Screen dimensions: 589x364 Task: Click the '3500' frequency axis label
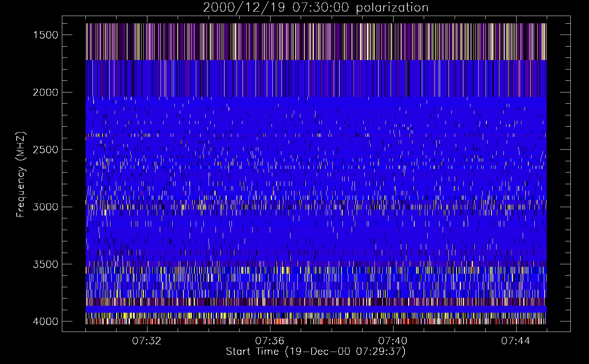tap(46, 264)
